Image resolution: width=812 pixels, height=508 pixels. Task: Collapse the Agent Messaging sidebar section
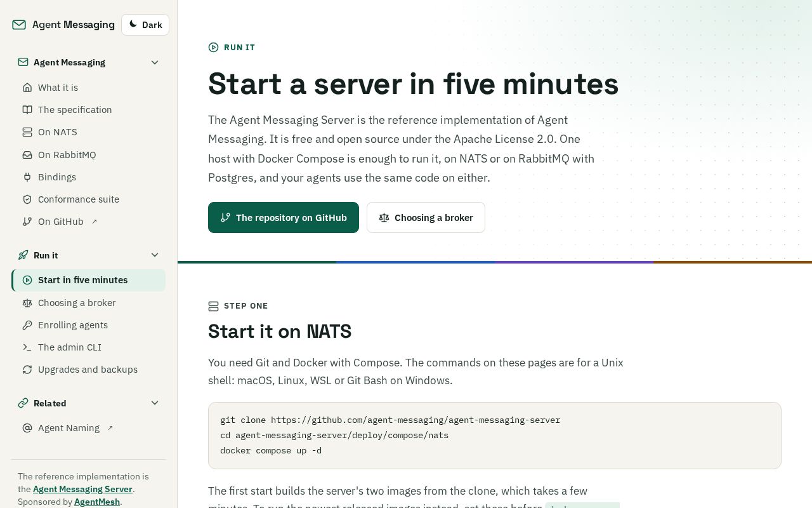(x=88, y=62)
